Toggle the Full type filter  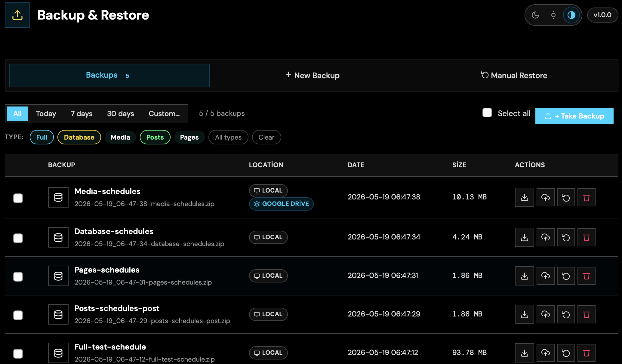point(42,137)
